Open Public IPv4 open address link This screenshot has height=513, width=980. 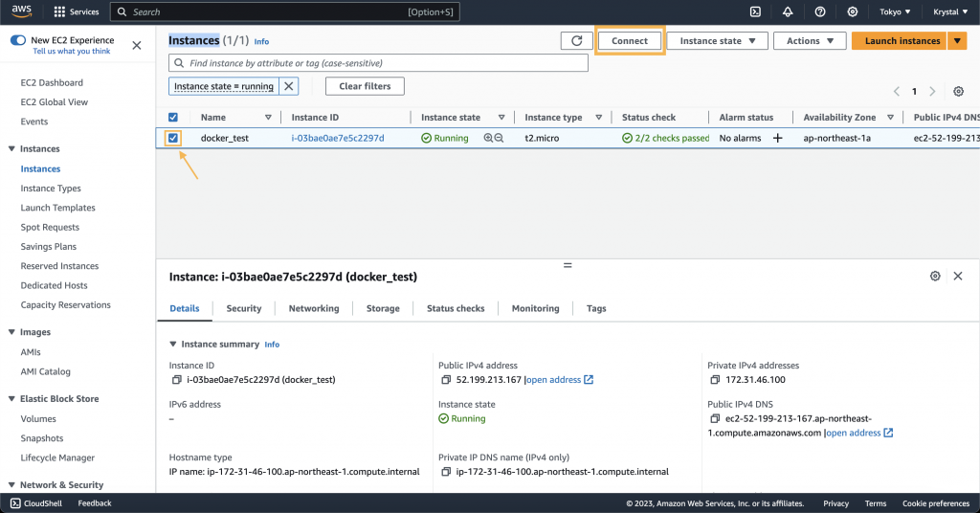click(x=559, y=380)
